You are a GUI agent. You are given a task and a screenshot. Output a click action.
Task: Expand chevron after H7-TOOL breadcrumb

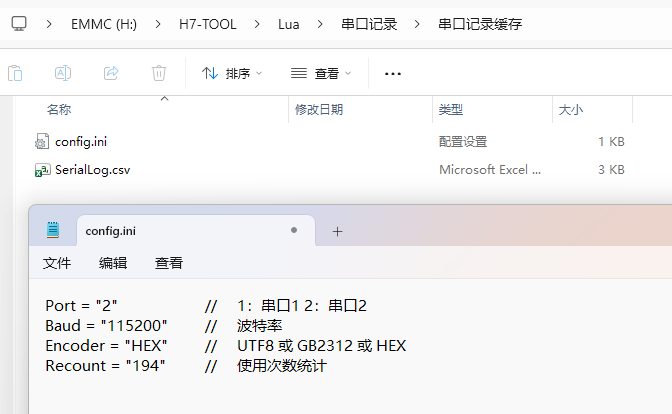coord(257,24)
